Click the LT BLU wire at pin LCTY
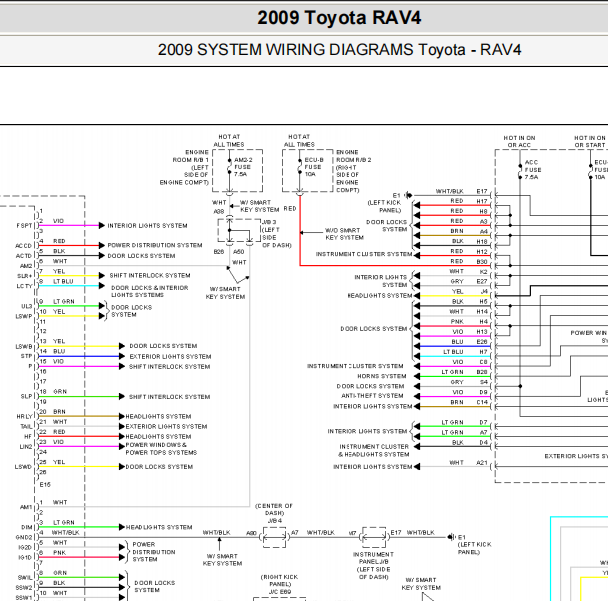Viewport: 608px width, 601px height. coord(69,286)
